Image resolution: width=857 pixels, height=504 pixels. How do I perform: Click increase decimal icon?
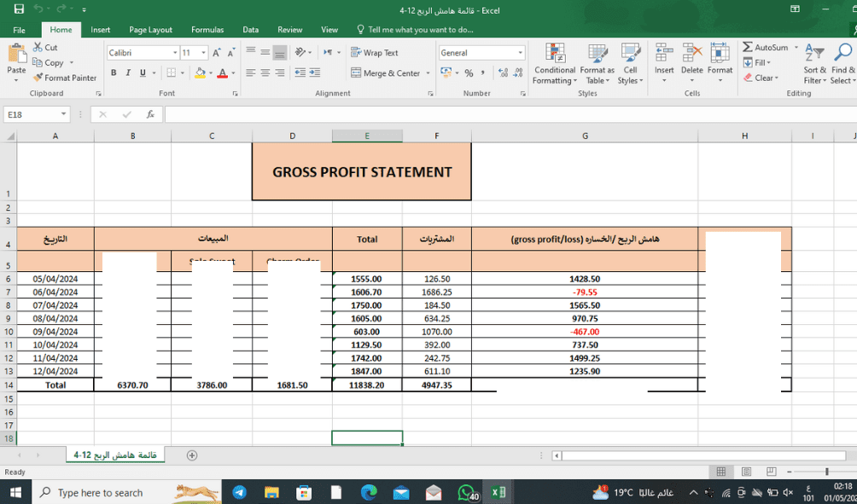click(x=503, y=72)
